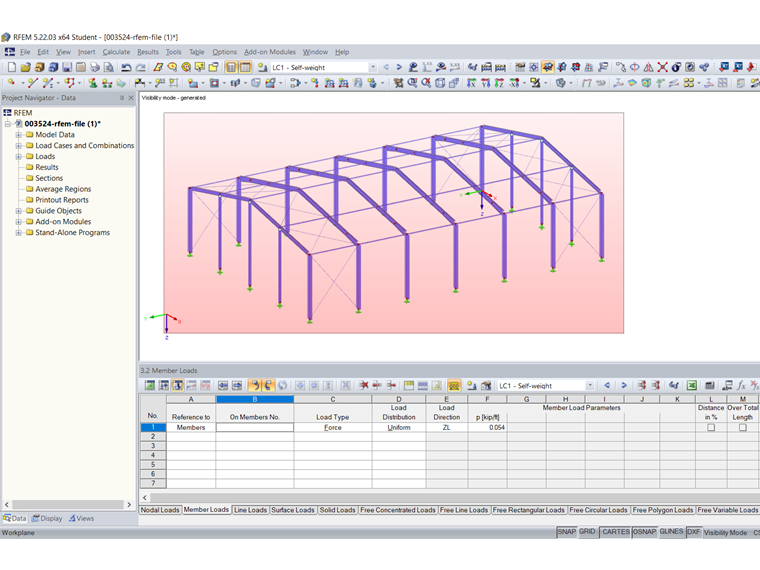Image resolution: width=760 pixels, height=570 pixels.
Task: Switch to the Free Concentrated Loads tab
Action: pos(397,510)
